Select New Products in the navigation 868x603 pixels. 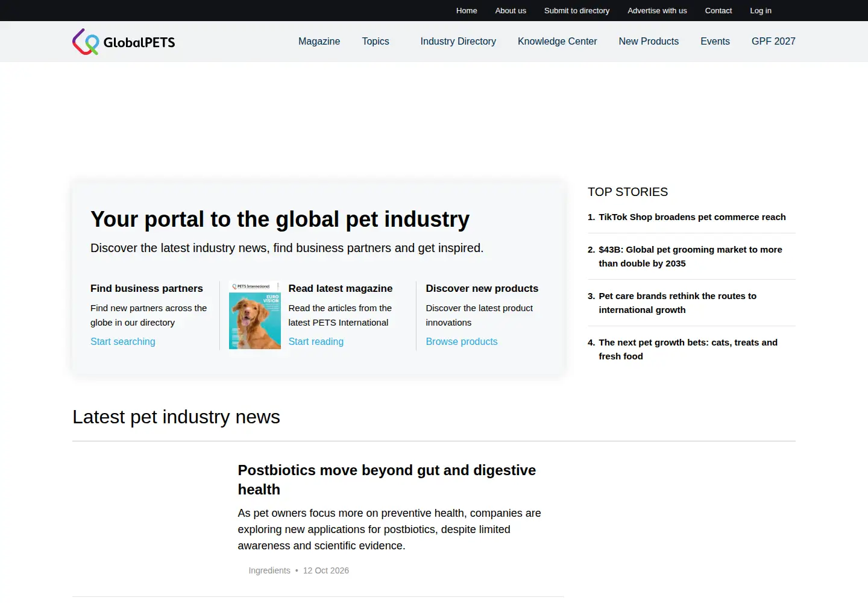click(649, 42)
